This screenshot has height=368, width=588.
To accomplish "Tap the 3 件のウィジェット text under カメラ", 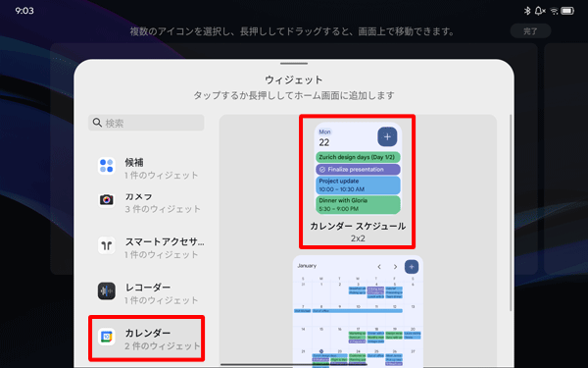I will pyautogui.click(x=163, y=209).
